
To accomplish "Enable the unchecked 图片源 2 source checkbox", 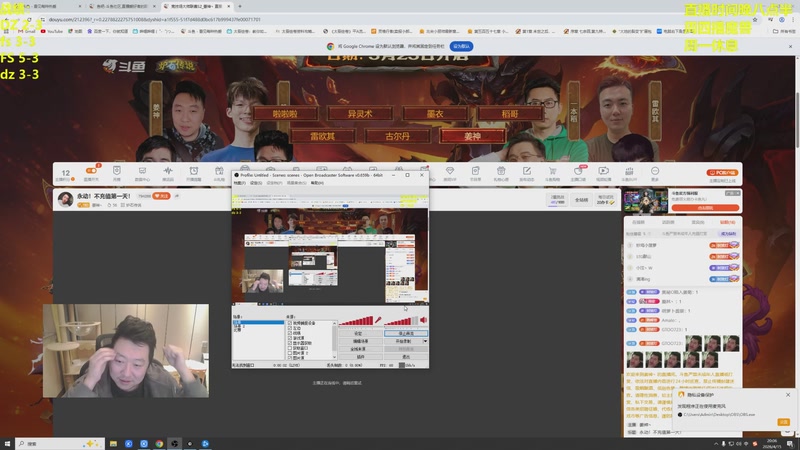I will click(290, 353).
